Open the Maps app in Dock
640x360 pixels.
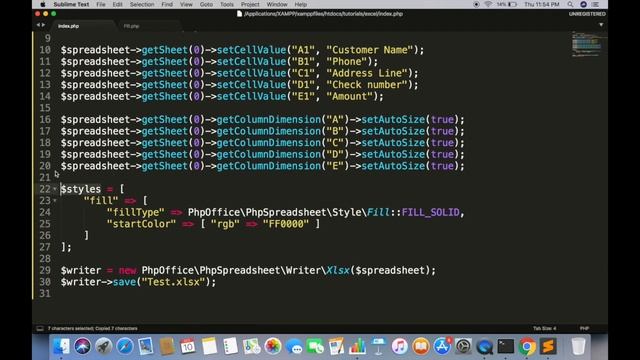[x=252, y=347]
